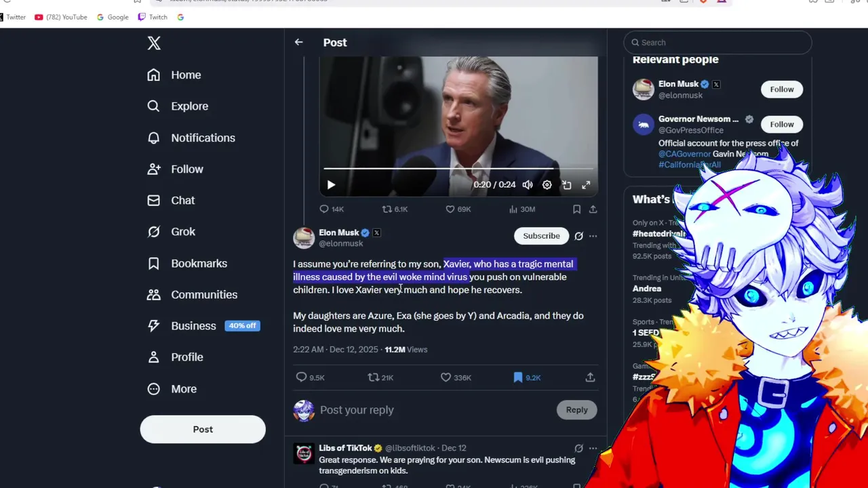Screen dimensions: 868x488
Task: Click the Reply button
Action: click(x=577, y=409)
